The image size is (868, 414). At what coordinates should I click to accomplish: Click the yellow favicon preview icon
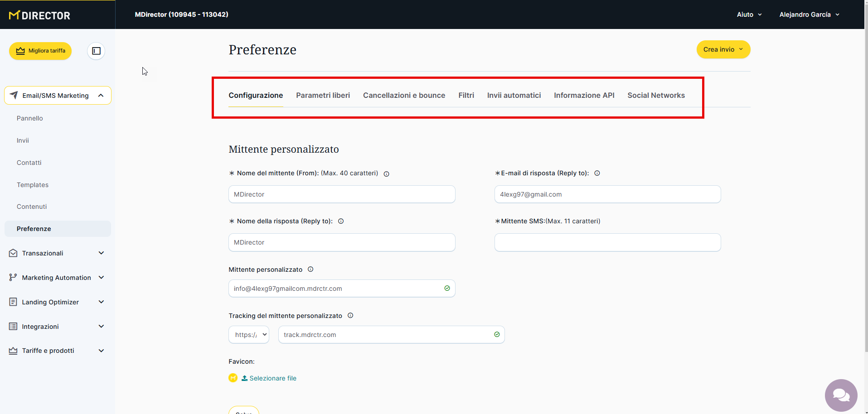(x=233, y=378)
